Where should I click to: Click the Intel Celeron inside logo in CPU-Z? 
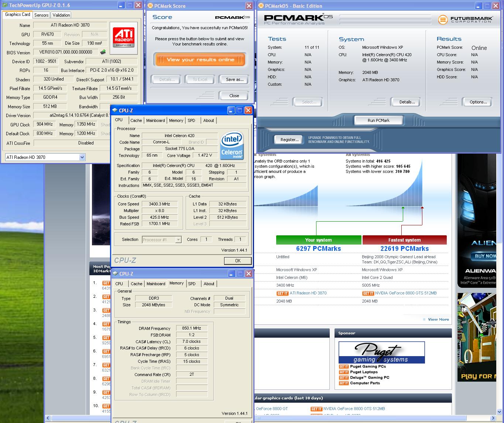coord(232,146)
